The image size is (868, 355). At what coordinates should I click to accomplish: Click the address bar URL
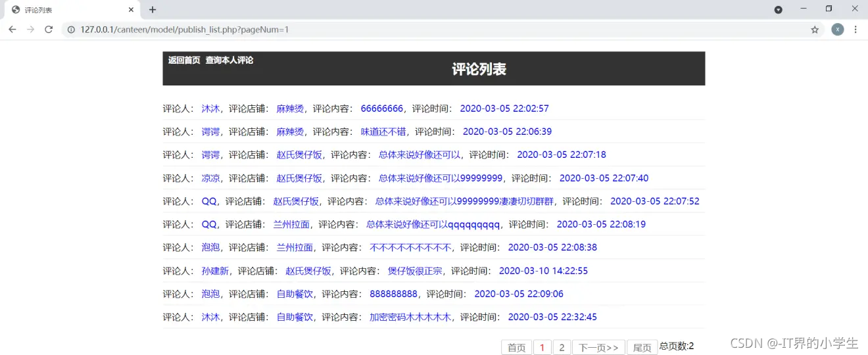pos(185,30)
